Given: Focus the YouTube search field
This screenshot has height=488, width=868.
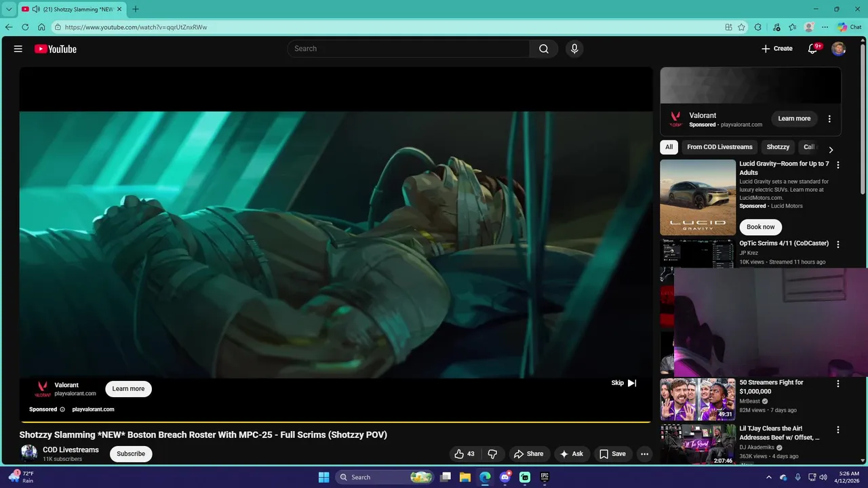Looking at the screenshot, I should click(409, 49).
